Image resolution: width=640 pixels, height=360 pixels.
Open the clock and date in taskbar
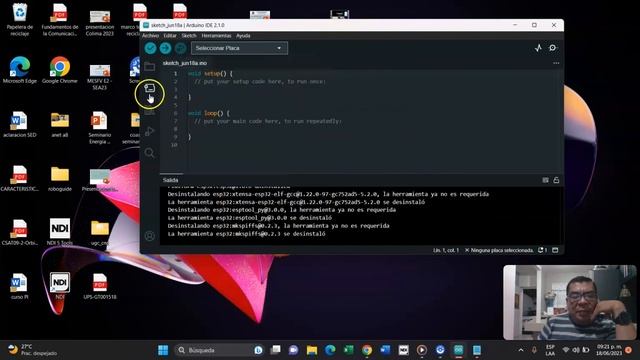(x=609, y=350)
